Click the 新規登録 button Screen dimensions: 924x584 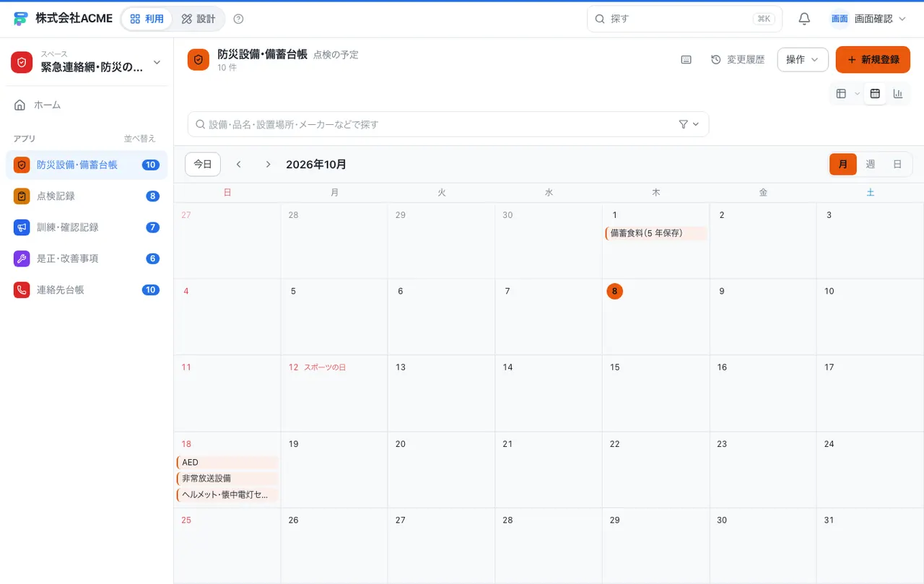873,60
